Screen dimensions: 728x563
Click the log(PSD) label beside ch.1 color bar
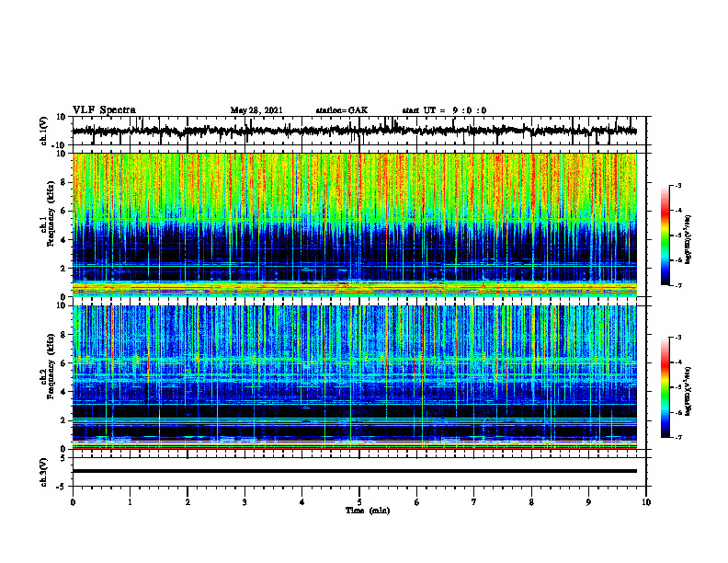(x=688, y=240)
